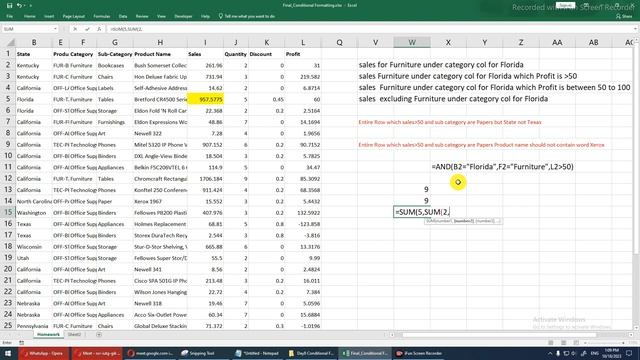
Task: Click the Tell me lightbulb search box
Action: 247,16
